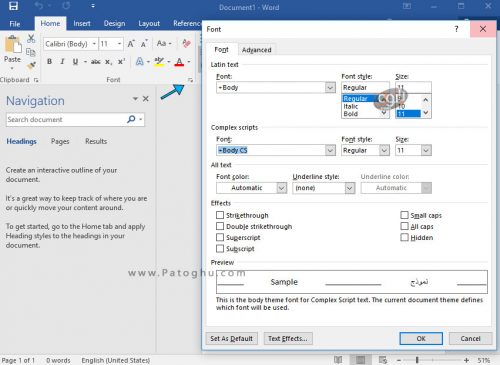Click the Copy icon in Clipboard group
The height and width of the screenshot is (365, 500).
pos(31,52)
